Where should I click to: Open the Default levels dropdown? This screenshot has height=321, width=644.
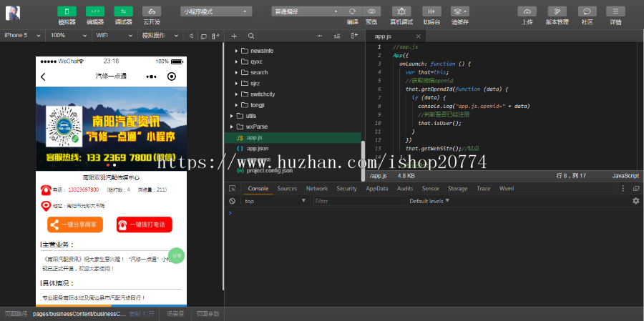coord(432,201)
